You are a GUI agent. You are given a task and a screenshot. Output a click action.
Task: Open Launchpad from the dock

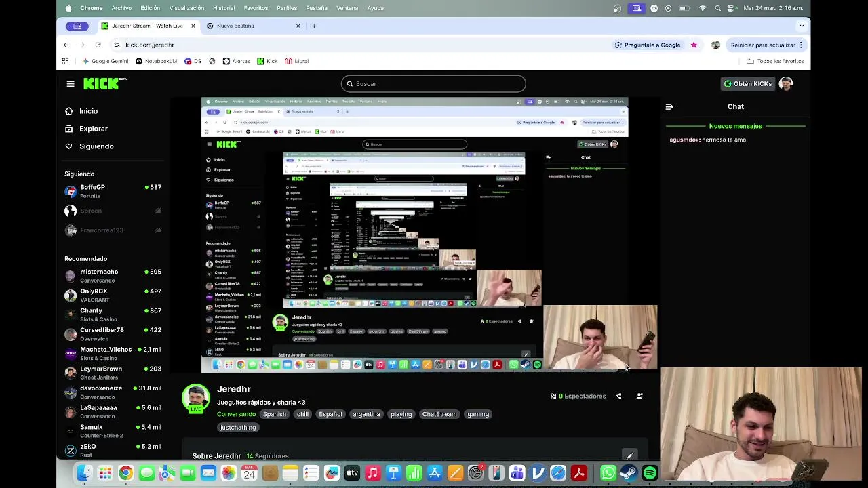(105, 473)
